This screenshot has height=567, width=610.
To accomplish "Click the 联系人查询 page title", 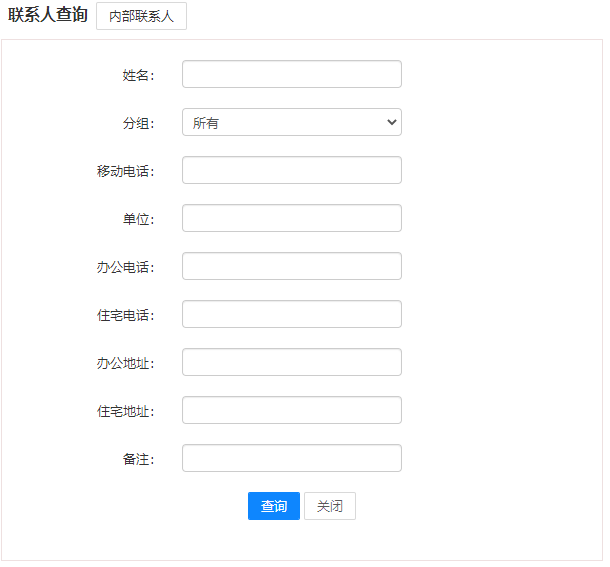I will click(48, 16).
